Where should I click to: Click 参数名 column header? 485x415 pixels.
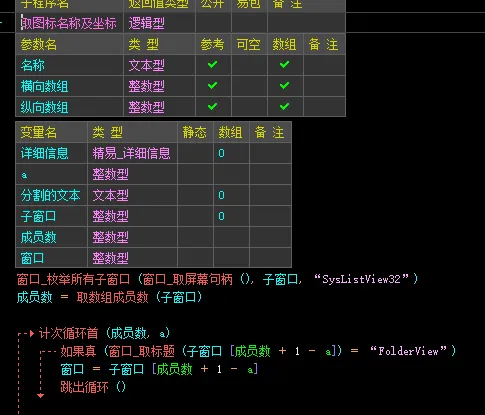38,44
